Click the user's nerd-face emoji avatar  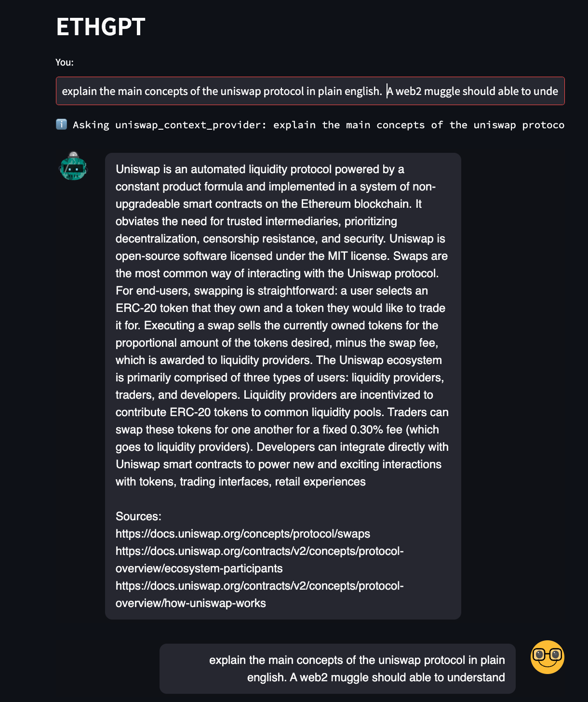[547, 657]
